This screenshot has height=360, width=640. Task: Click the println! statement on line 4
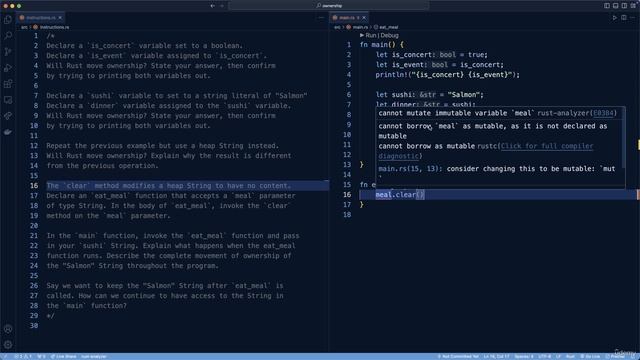click(447, 75)
